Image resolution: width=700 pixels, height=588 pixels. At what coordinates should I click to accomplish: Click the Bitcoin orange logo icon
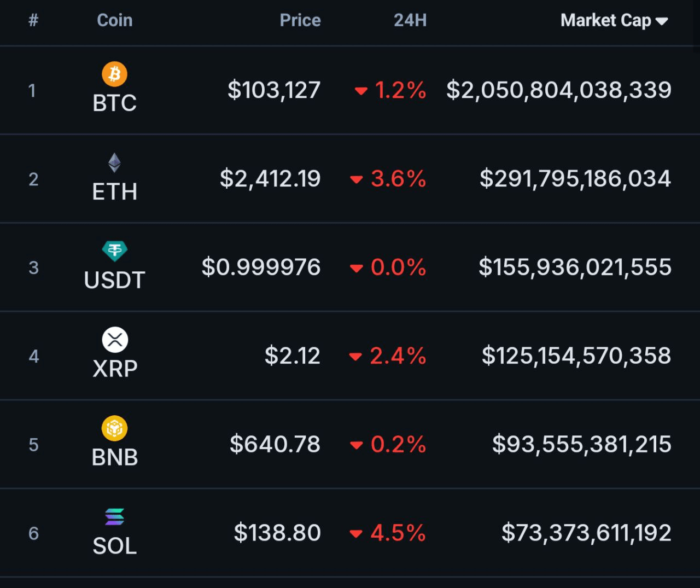coord(114,74)
